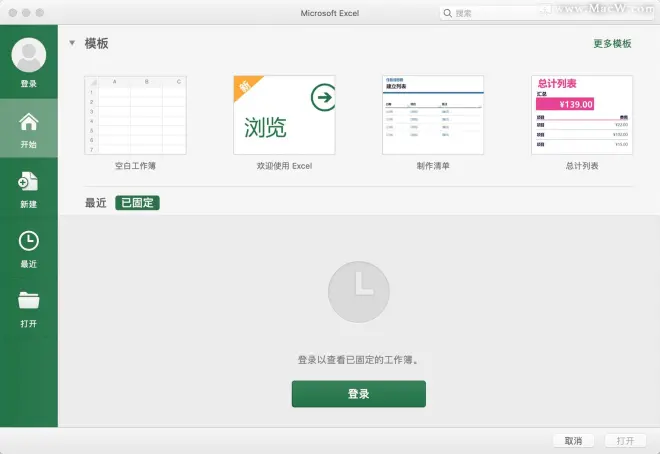Image resolution: width=660 pixels, height=454 pixels.
Task: Click the 总计列表 caption text
Action: (x=582, y=166)
